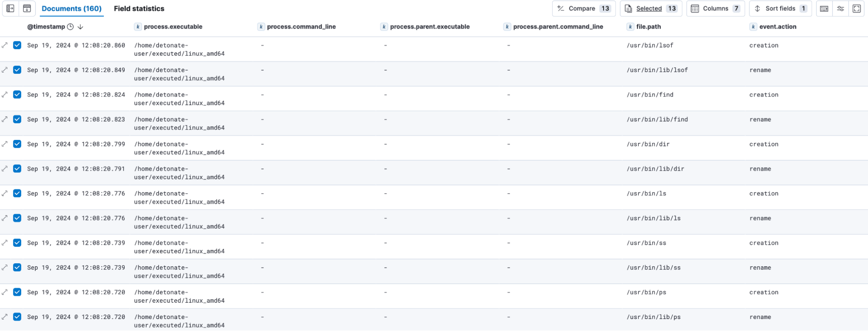This screenshot has height=331, width=868.
Task: Open the Columns 7 selector
Action: [715, 9]
